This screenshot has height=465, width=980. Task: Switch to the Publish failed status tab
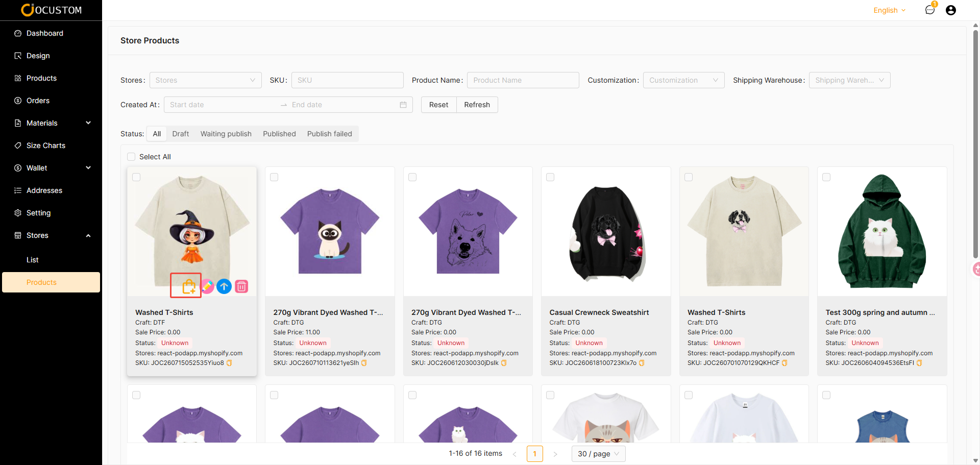click(x=330, y=134)
